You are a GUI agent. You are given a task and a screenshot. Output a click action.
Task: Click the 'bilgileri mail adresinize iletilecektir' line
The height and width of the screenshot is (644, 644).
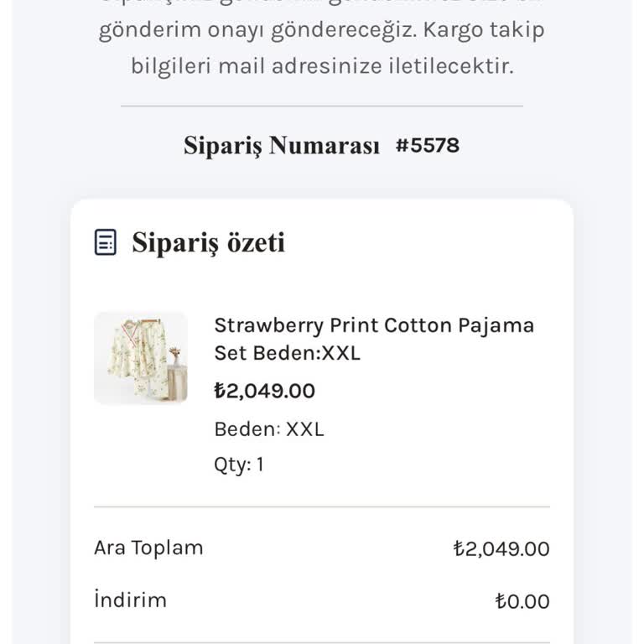tap(321, 66)
